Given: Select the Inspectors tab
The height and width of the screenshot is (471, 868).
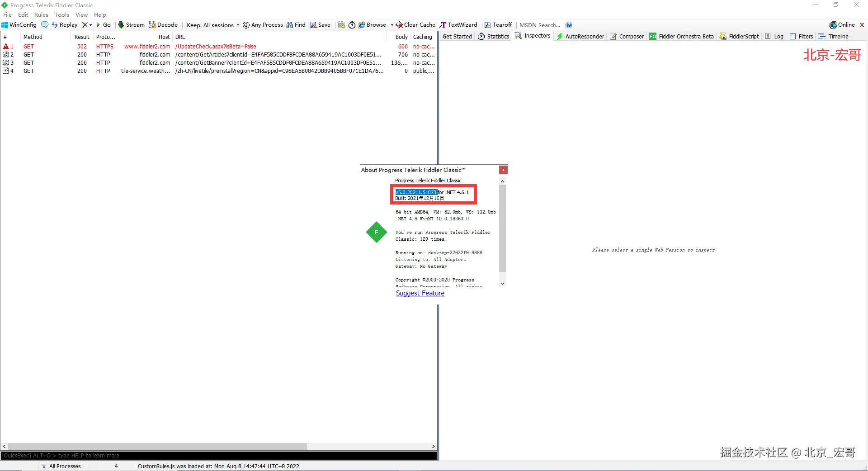Looking at the screenshot, I should (533, 36).
